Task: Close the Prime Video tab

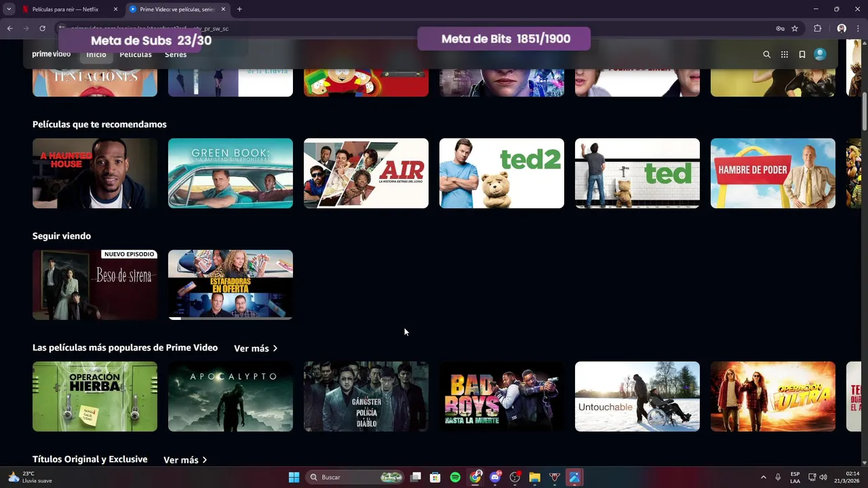Action: click(223, 9)
